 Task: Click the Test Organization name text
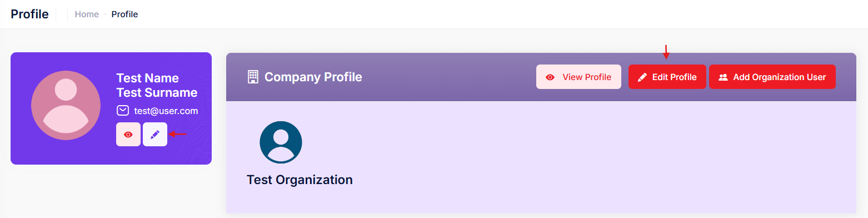pyautogui.click(x=300, y=180)
